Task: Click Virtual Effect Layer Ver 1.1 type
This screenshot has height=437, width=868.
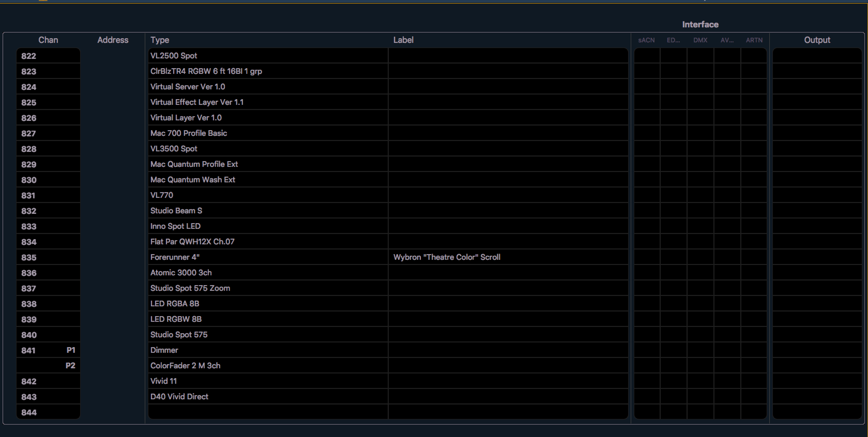Action: [x=268, y=102]
